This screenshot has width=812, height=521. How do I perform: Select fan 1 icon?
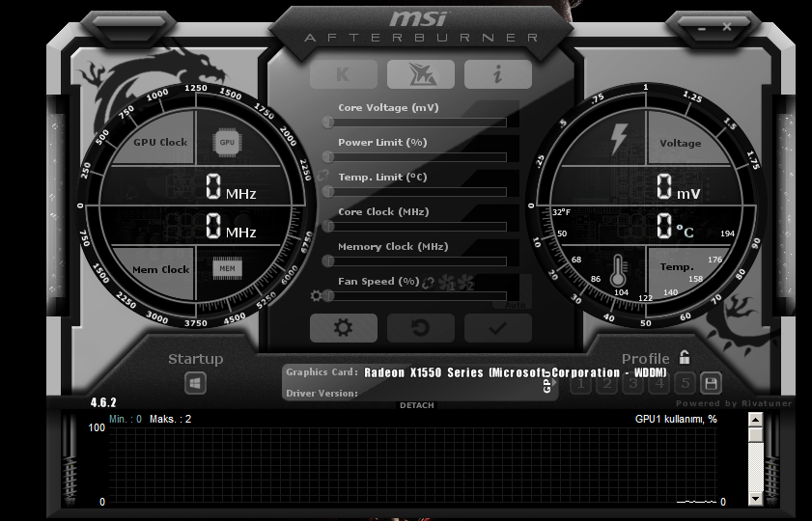coord(447,283)
